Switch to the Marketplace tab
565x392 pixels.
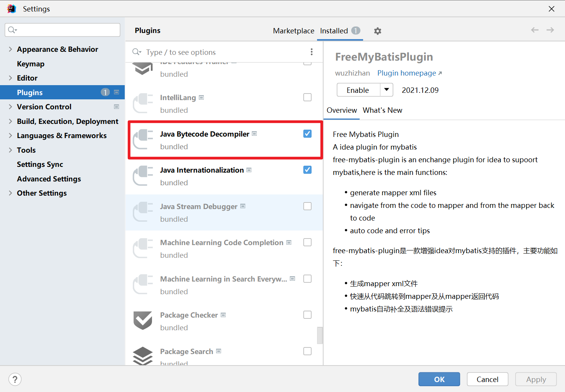coord(294,31)
